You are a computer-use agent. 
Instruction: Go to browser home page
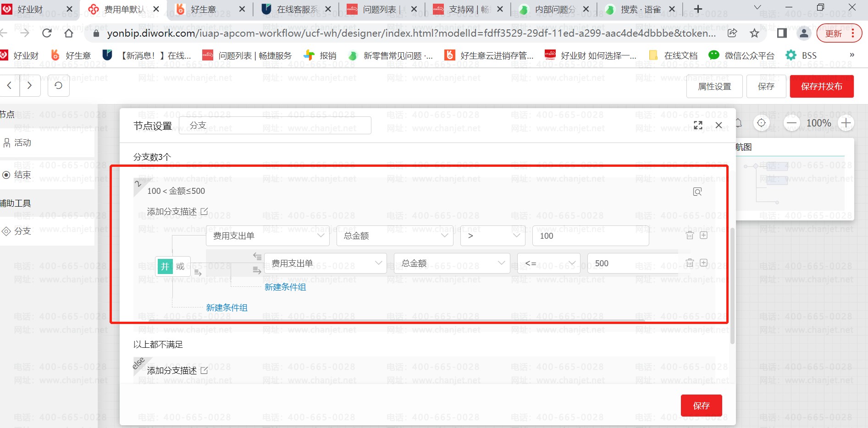click(69, 33)
